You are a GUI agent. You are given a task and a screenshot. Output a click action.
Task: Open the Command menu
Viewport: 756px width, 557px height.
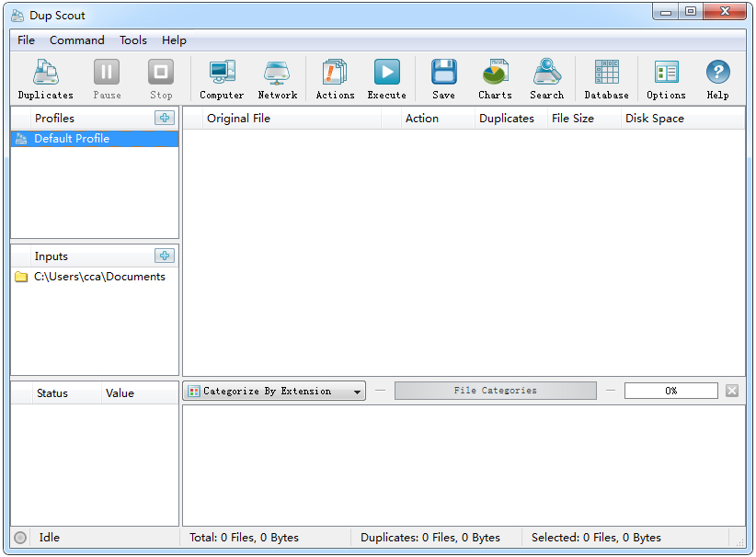point(77,40)
